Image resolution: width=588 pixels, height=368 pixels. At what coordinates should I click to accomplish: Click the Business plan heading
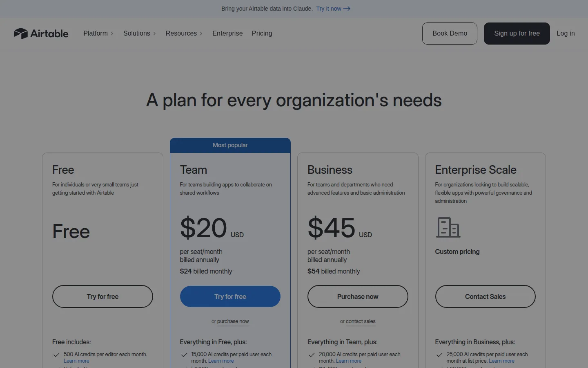[x=330, y=170]
